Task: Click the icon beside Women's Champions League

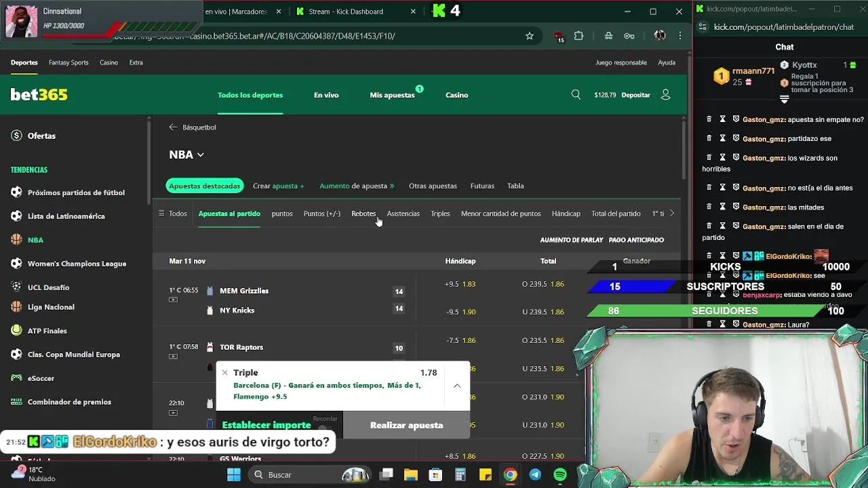Action: (16, 264)
